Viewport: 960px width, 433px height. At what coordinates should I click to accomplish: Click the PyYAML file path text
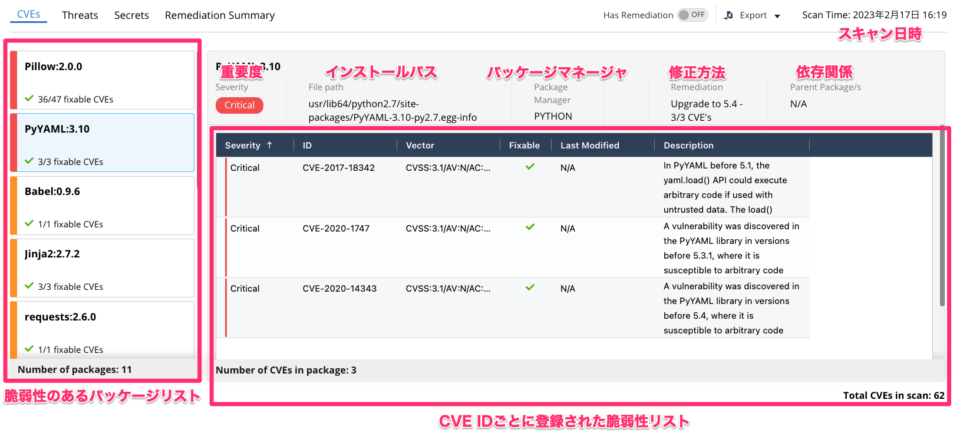(x=393, y=110)
